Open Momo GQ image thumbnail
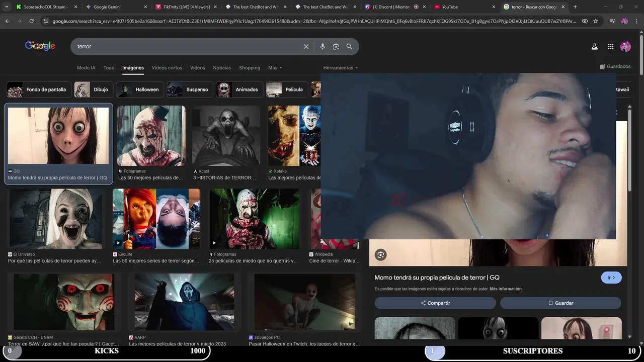This screenshot has height=362, width=644. tap(58, 136)
